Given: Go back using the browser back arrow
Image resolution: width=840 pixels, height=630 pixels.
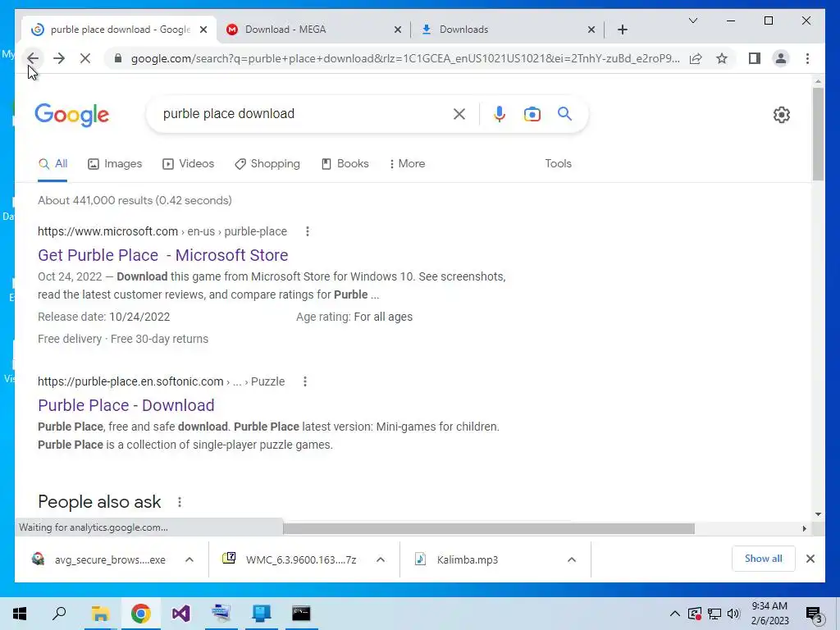Looking at the screenshot, I should click(x=33, y=58).
